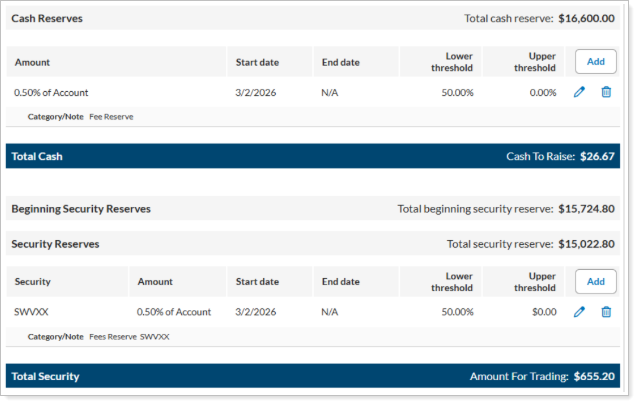This screenshot has width=638, height=405.
Task: Edit the Fee Reserve cash reserve row
Action: tap(579, 92)
